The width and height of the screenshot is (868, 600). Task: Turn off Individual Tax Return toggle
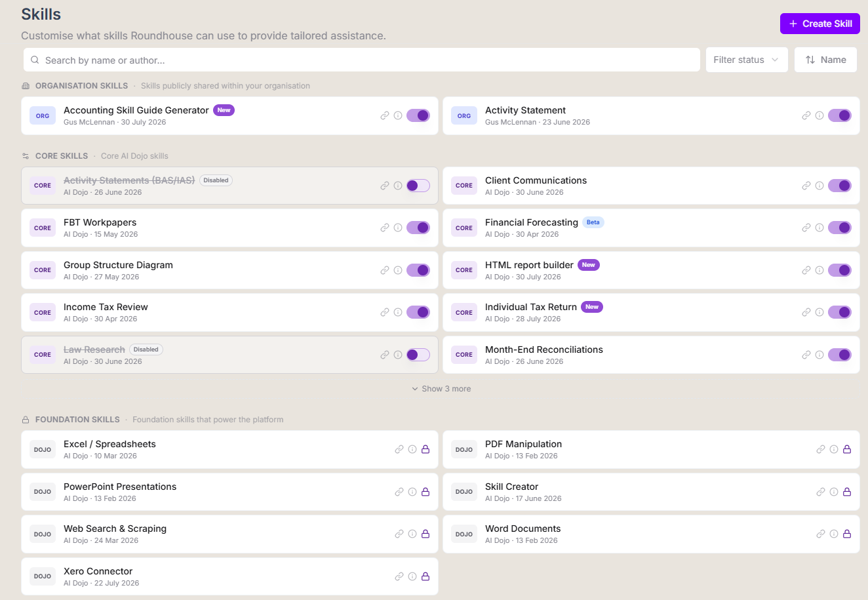pos(840,312)
